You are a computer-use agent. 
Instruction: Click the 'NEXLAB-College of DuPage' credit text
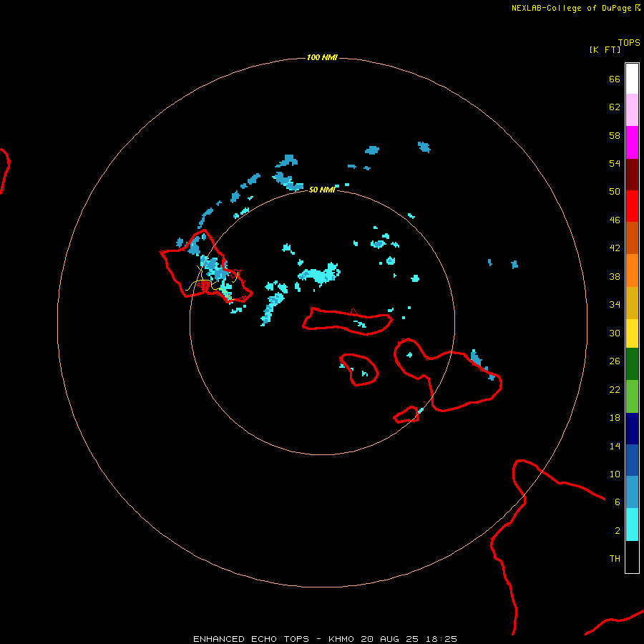click(571, 8)
